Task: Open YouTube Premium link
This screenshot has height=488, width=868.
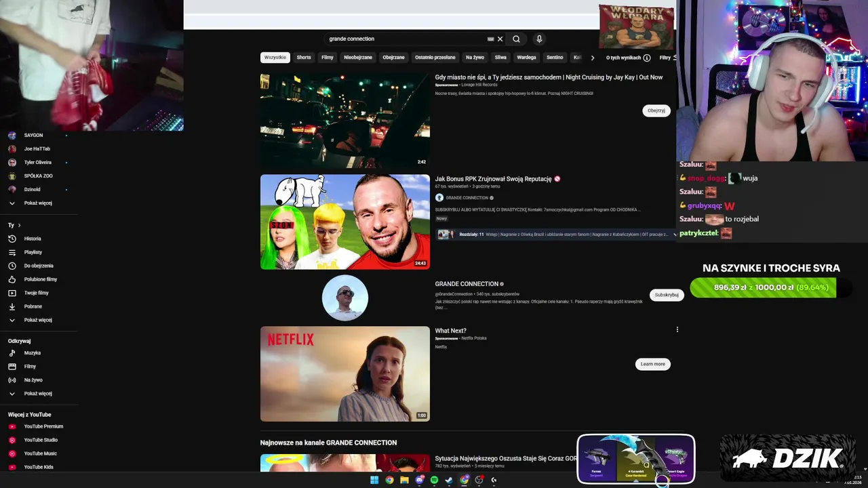Action: pyautogui.click(x=43, y=426)
